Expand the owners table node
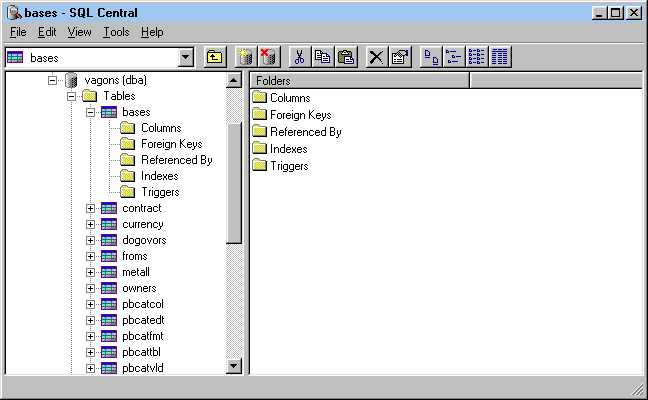Screen dimensions: 648x400 pos(91,288)
